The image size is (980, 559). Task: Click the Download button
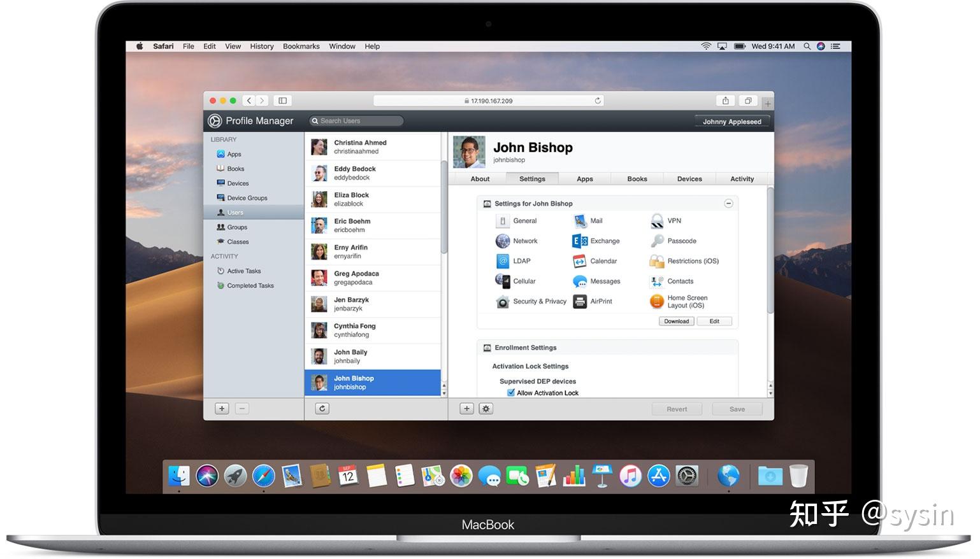(677, 322)
